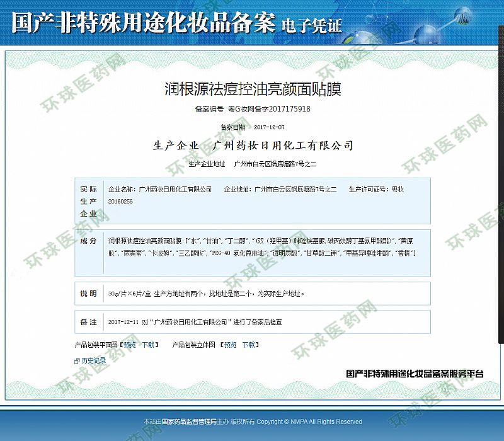Click the 历史记录 icon
504x441 pixels.
[x=77, y=361]
